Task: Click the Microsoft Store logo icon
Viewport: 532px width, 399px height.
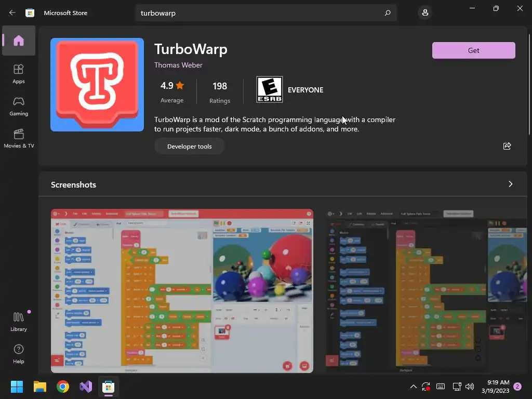Action: coord(30,12)
